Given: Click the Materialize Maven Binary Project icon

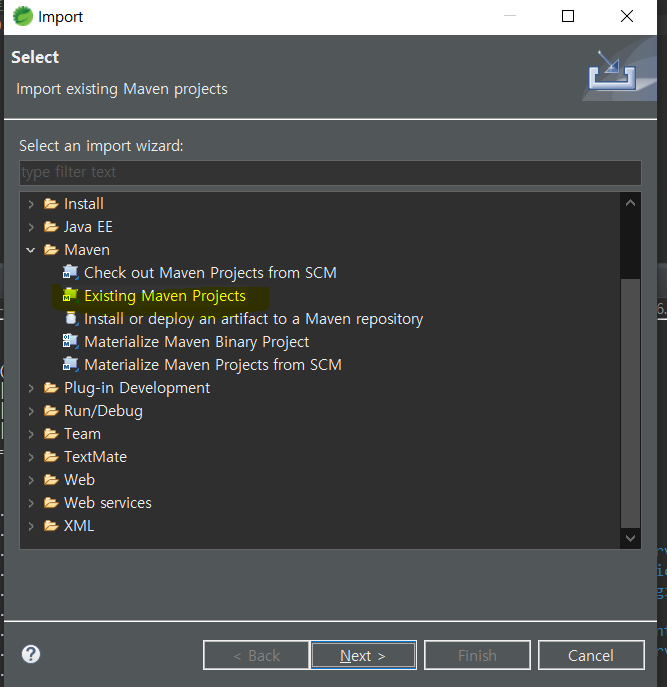Looking at the screenshot, I should (71, 342).
